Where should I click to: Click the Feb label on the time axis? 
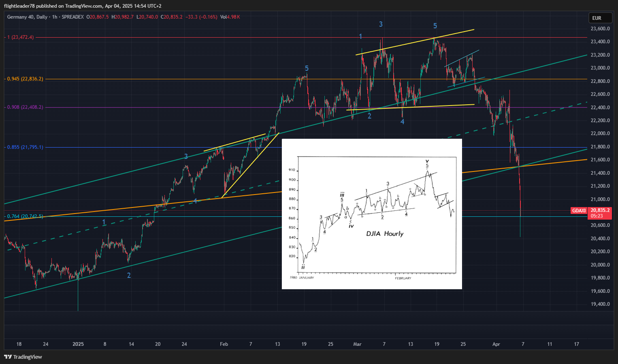(224, 344)
